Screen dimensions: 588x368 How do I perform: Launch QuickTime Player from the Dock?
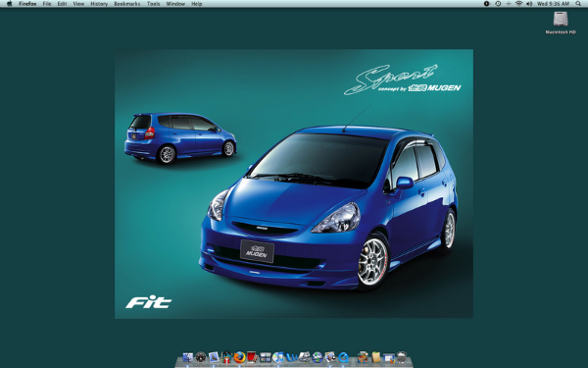pyautogui.click(x=343, y=357)
